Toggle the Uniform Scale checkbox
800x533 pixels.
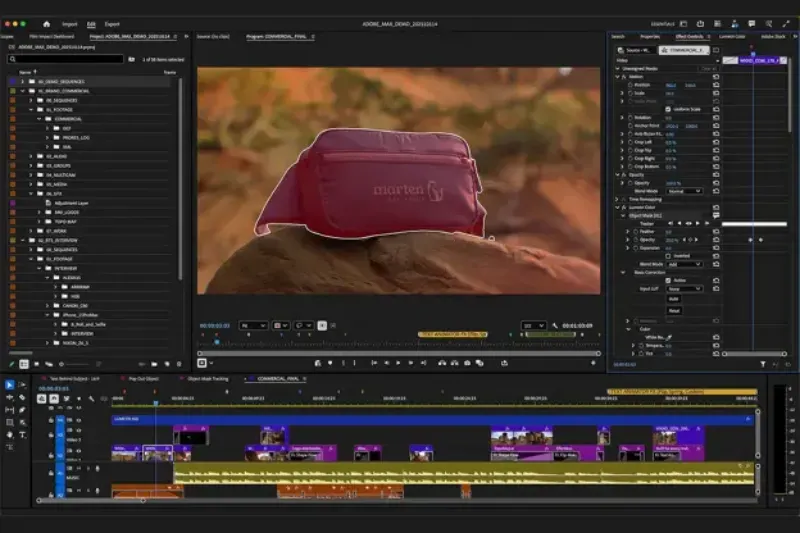(x=668, y=109)
